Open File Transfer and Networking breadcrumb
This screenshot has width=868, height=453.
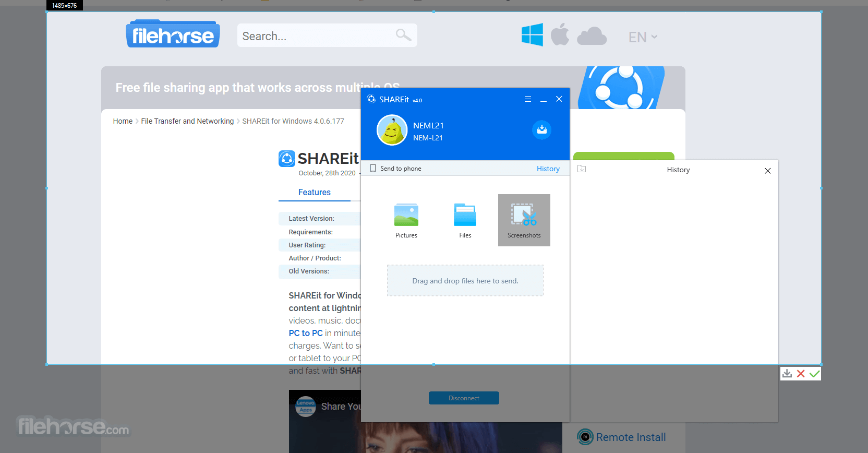tap(187, 121)
